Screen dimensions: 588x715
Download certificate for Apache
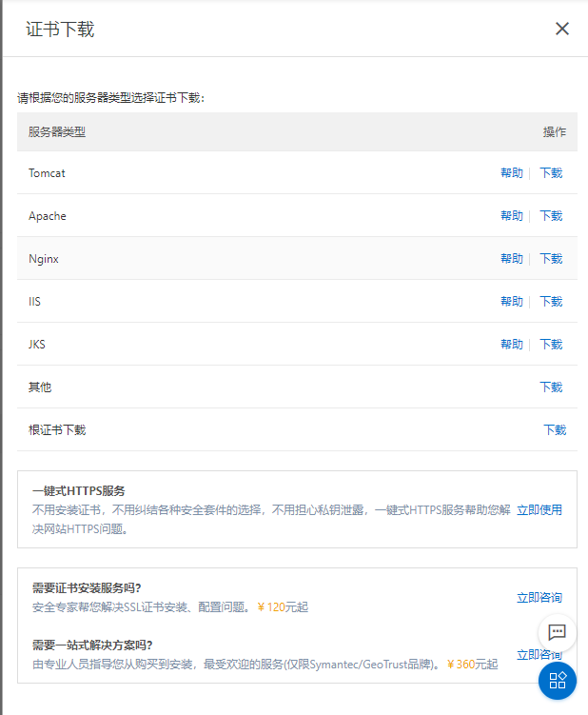coord(551,216)
